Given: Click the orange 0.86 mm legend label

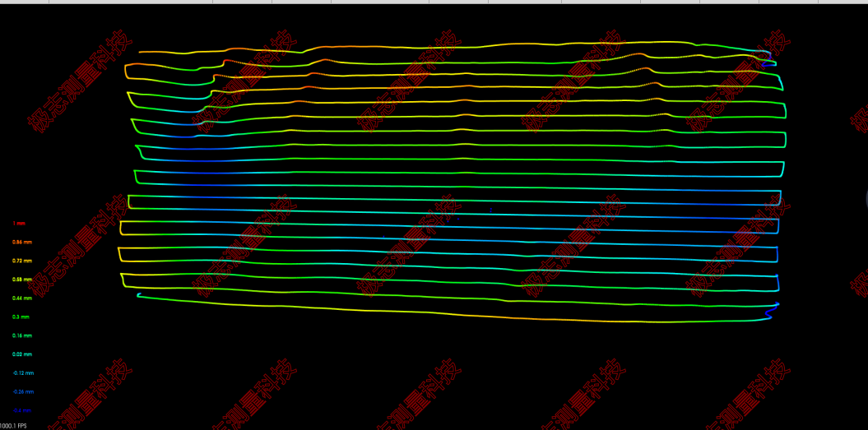Looking at the screenshot, I should pyautogui.click(x=22, y=242).
